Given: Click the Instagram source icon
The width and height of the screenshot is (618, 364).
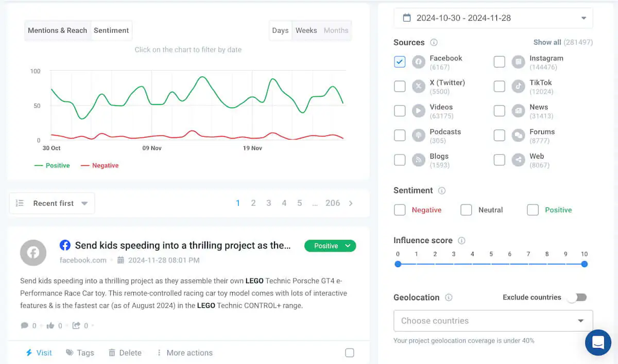Looking at the screenshot, I should tap(518, 62).
